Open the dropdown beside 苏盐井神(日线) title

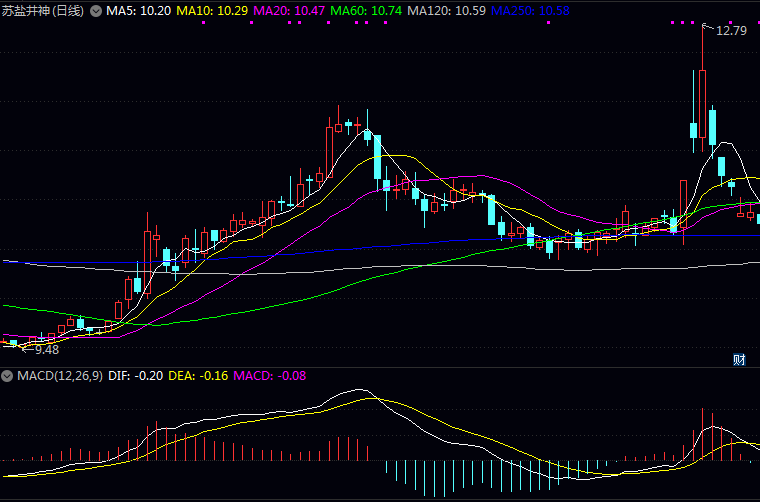pos(95,11)
